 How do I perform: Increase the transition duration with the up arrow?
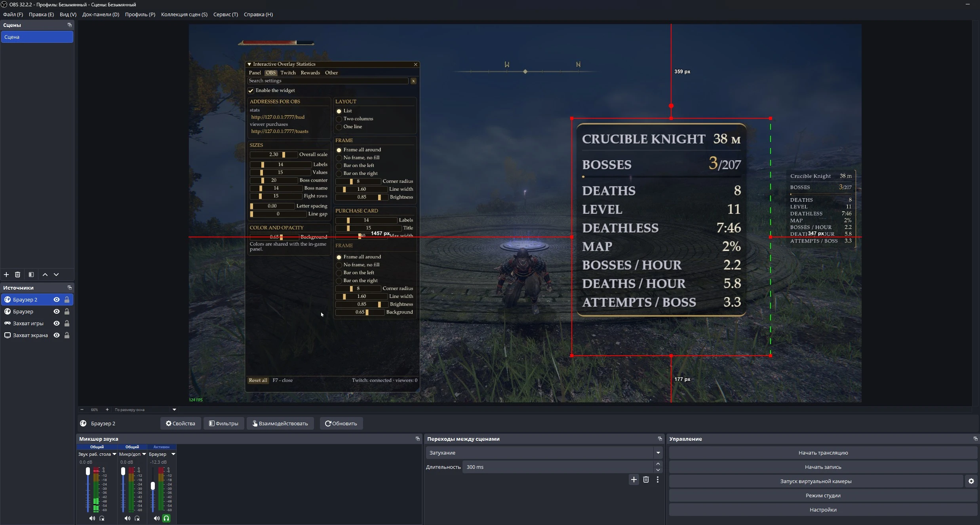pos(658,464)
